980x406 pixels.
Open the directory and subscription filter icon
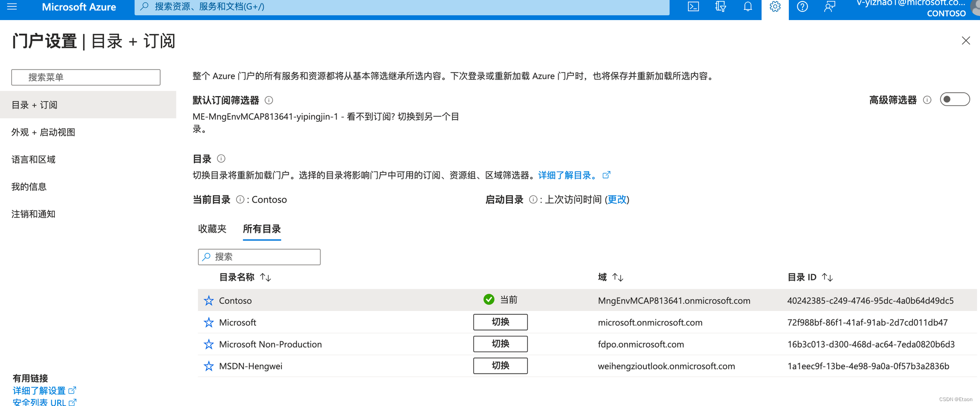point(720,6)
